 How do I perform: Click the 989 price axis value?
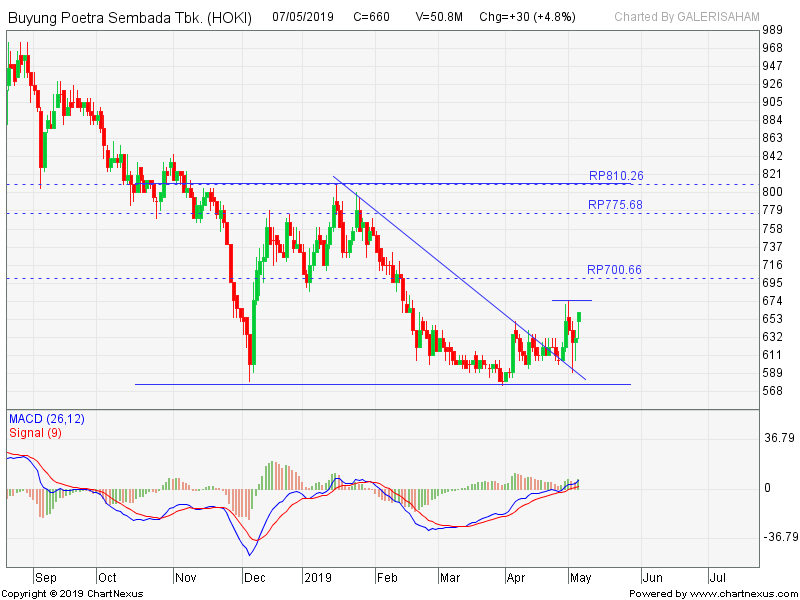coord(772,30)
